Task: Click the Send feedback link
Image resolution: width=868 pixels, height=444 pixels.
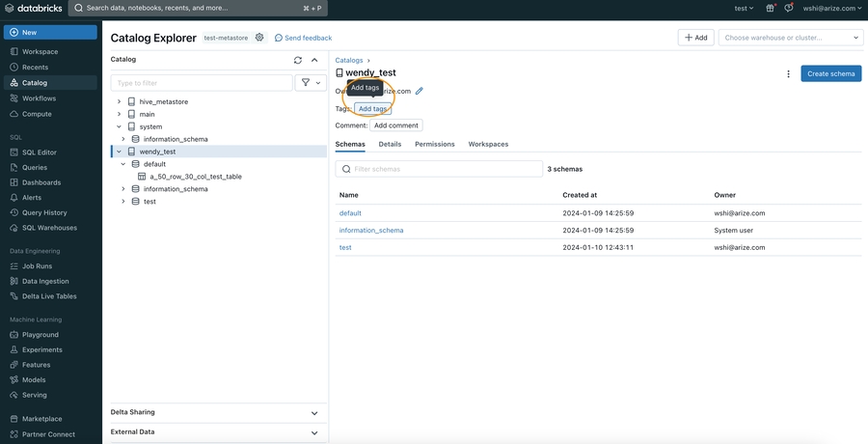Action: coord(304,38)
